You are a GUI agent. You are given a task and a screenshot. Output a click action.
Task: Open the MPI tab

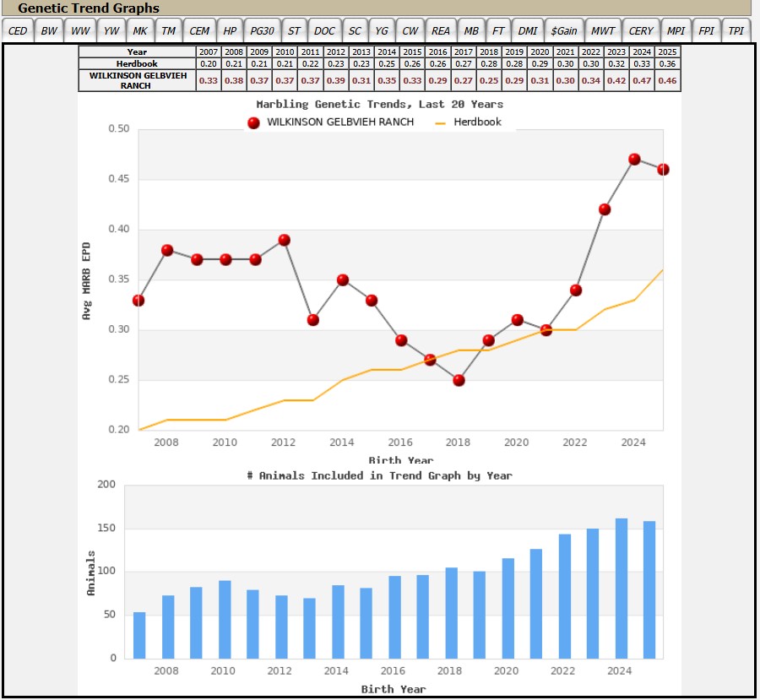pyautogui.click(x=676, y=30)
